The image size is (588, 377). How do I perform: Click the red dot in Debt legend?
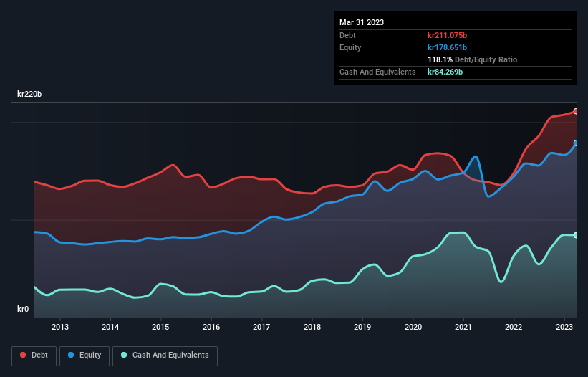23,355
